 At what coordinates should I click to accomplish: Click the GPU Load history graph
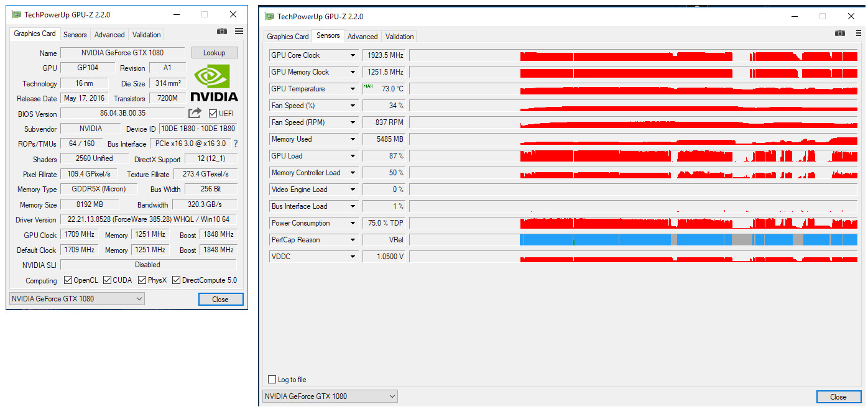(x=634, y=156)
